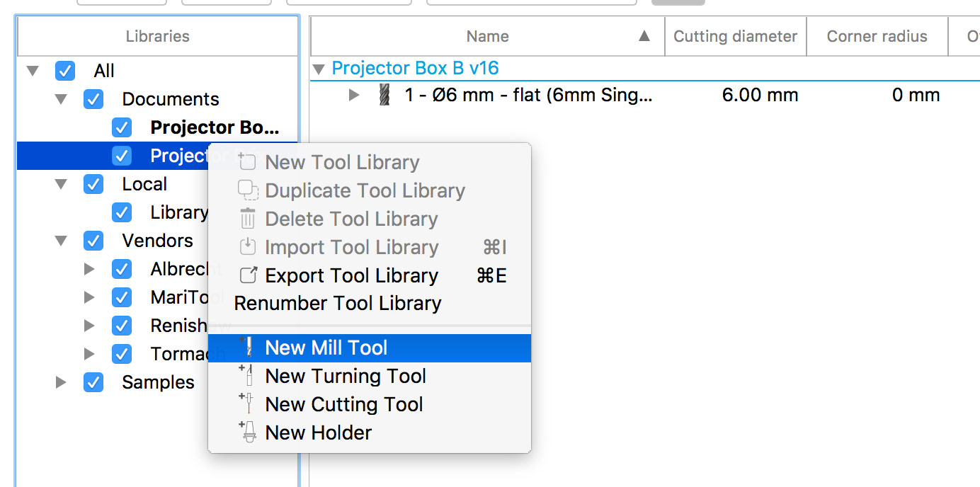Click the Import Tool Library icon

tap(248, 247)
